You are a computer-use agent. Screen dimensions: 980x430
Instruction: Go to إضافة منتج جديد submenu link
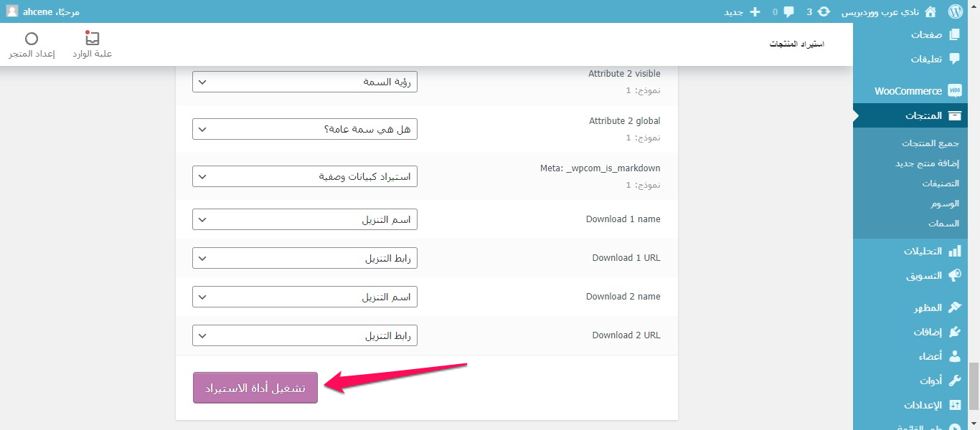(x=927, y=163)
